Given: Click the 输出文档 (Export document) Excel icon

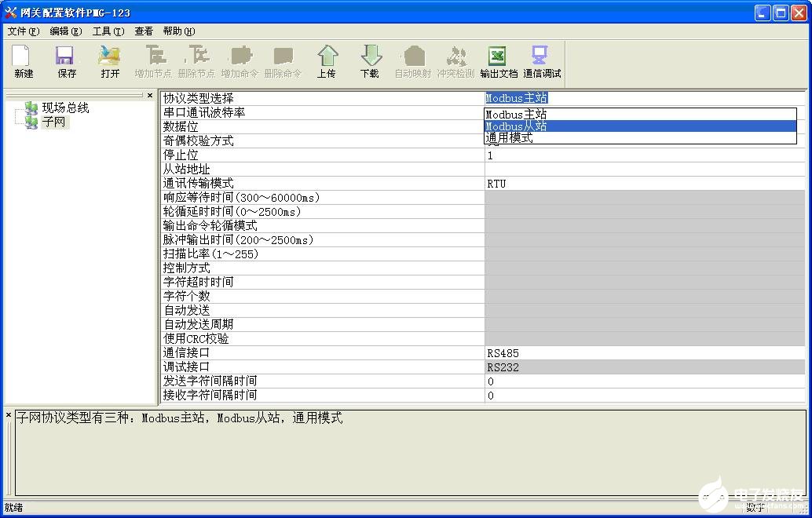Looking at the screenshot, I should click(x=497, y=56).
